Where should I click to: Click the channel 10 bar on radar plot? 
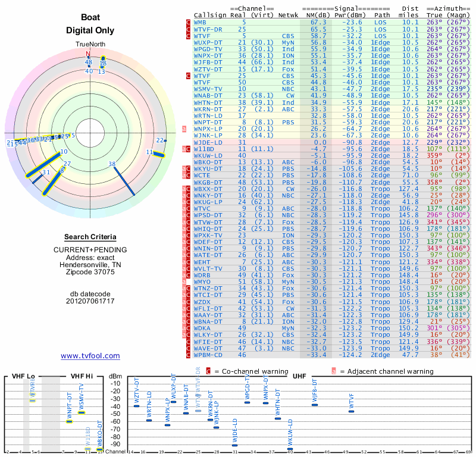(x=43, y=165)
